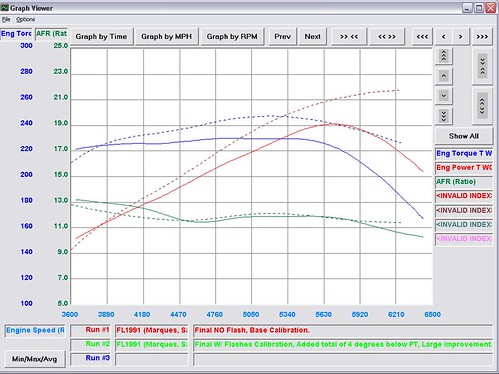Click the '>> <<' compress button

[349, 37]
